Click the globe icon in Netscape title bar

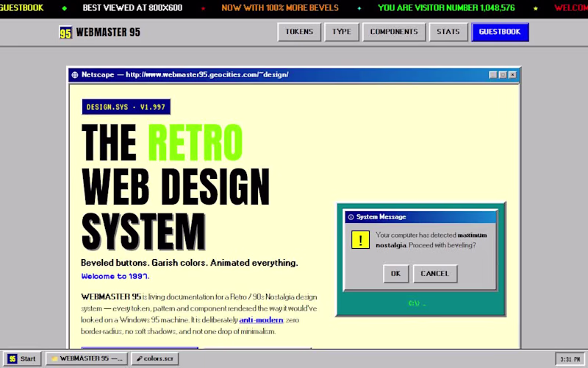tap(75, 75)
